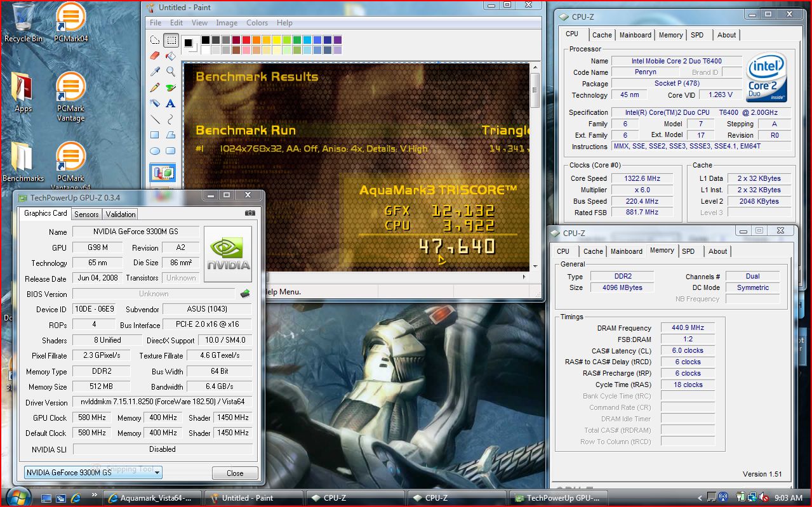Screen dimensions: 812x507
Task: Choose the Fill With Color bucket tool
Action: [x=171, y=56]
